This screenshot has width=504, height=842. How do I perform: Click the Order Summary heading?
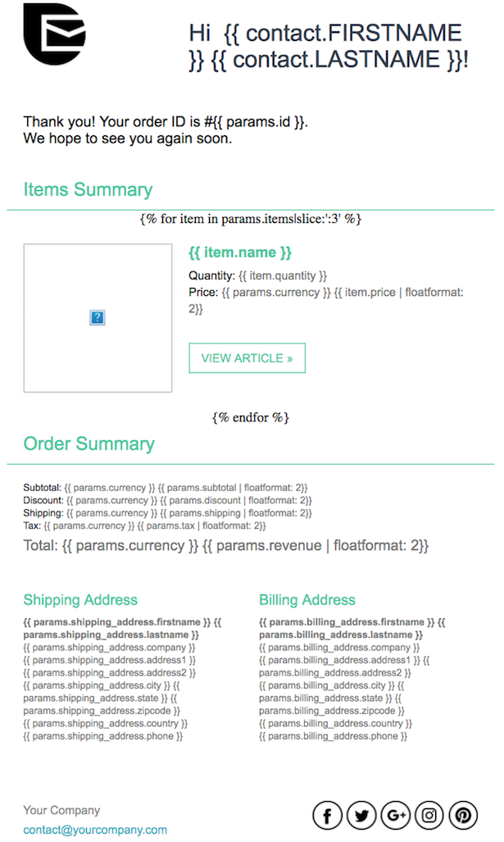[88, 444]
